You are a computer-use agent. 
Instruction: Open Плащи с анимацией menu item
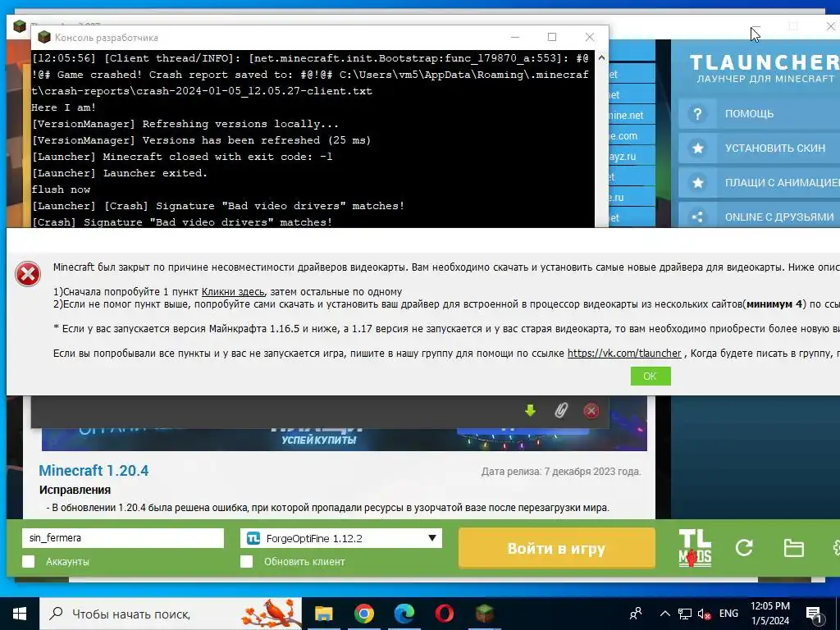click(x=759, y=183)
